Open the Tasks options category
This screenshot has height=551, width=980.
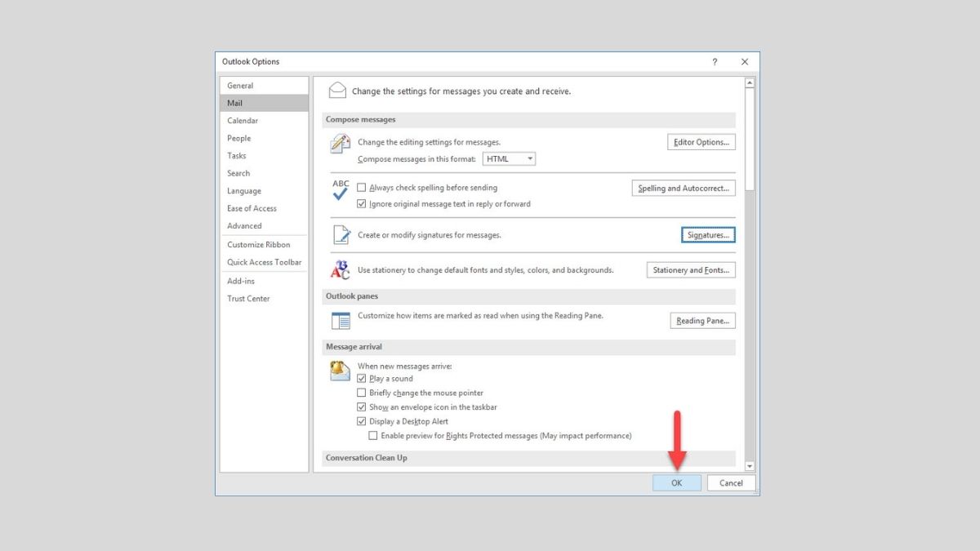pos(264,156)
